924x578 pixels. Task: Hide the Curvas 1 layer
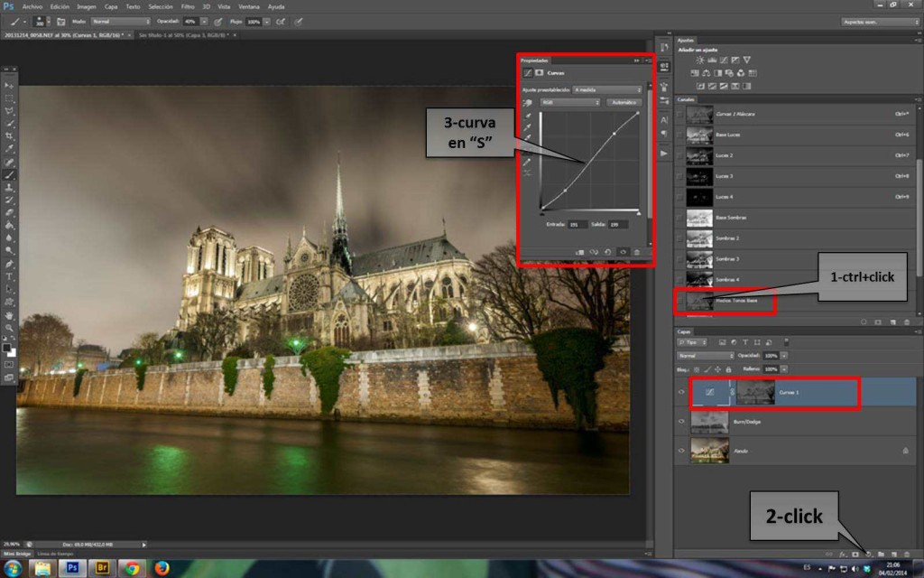681,392
